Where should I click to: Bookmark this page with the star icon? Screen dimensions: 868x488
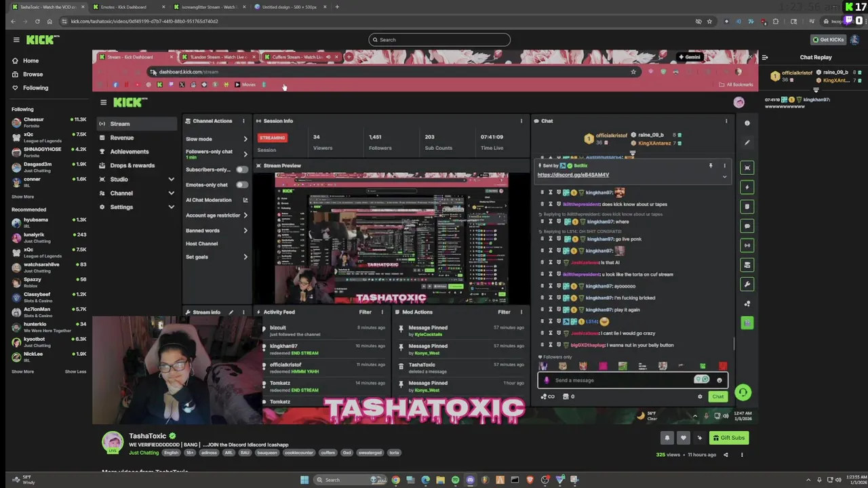coord(709,21)
